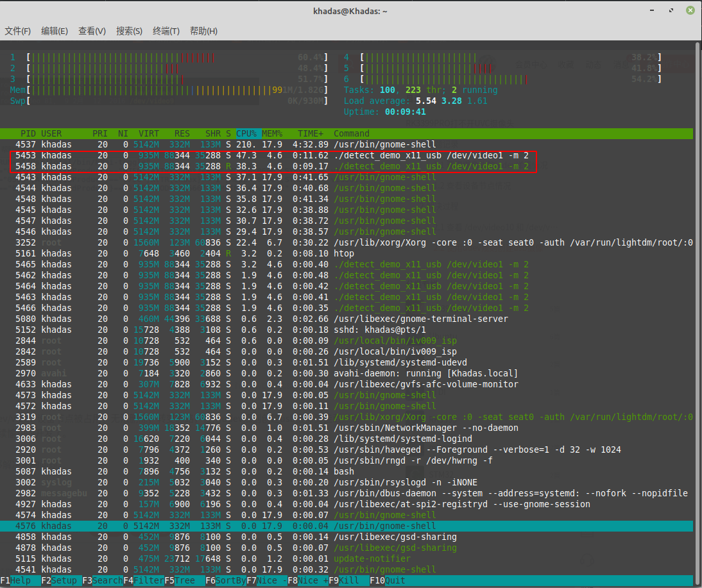Open the 终端(T) menu

166,31
